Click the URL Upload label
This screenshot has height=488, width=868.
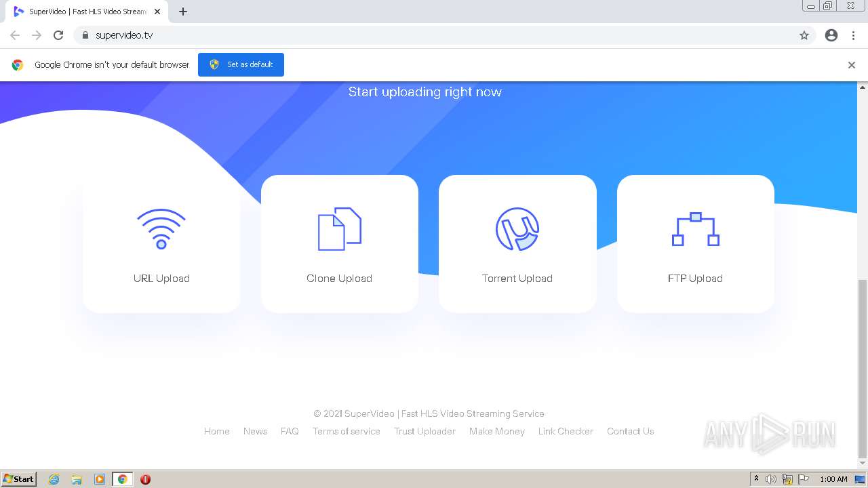point(161,279)
